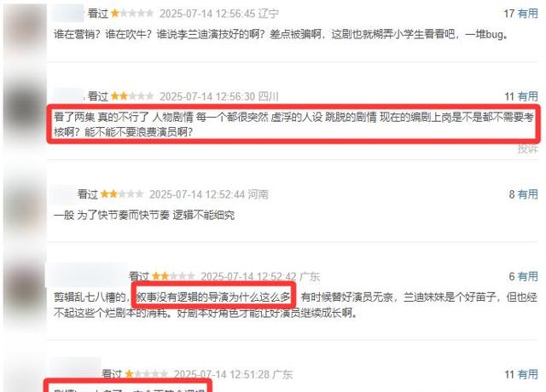Click the star rating on 12:52:42 review
This screenshot has height=392, width=546.
click(x=173, y=276)
